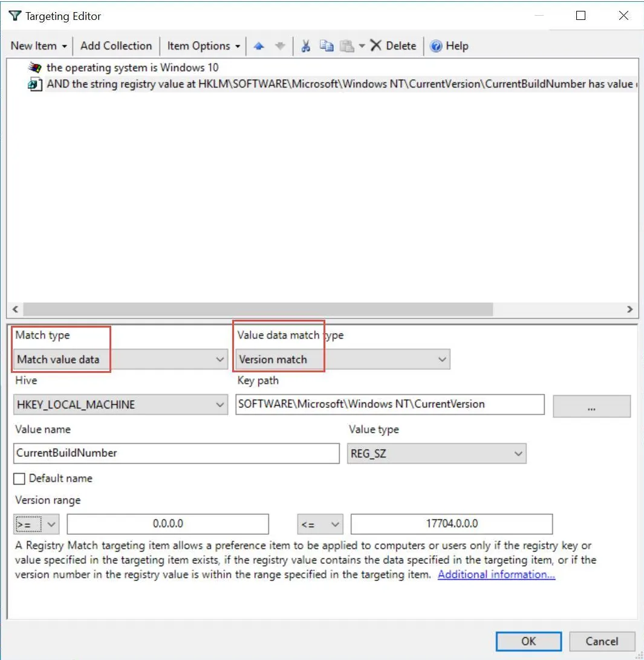This screenshot has height=660, width=644.
Task: Click the horizontal scrollbar right arrow
Action: [x=629, y=309]
